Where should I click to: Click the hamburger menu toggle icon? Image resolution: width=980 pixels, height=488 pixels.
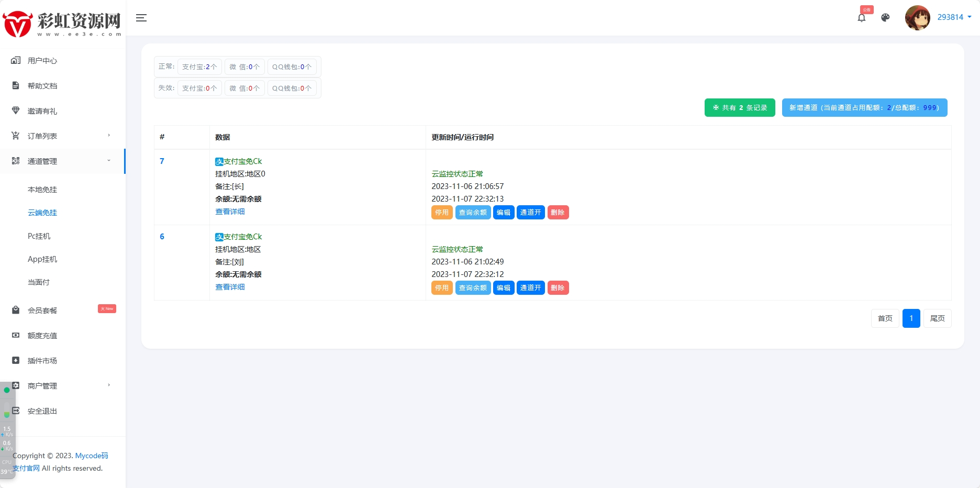(141, 18)
